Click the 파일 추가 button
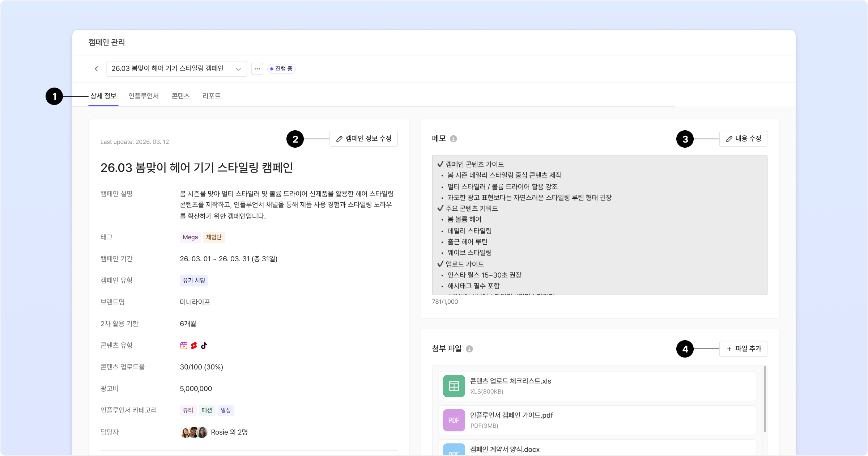Screen dimensions: 868x456 743,349
